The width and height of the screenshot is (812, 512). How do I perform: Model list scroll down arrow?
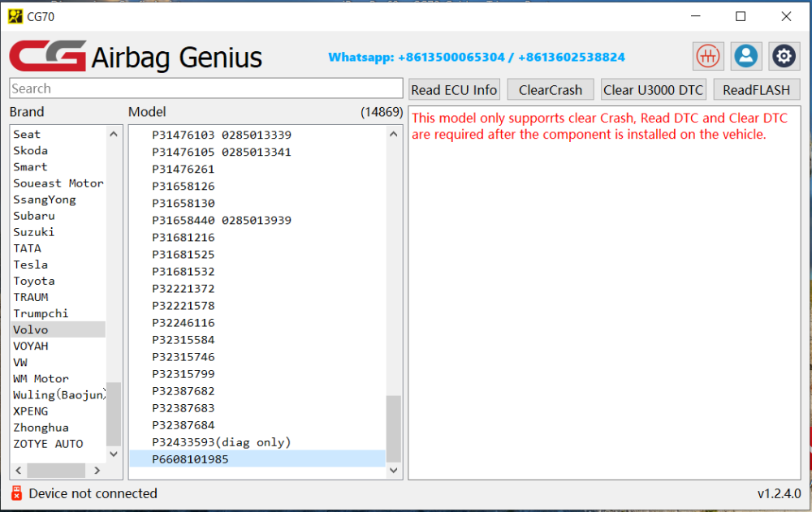coord(394,470)
